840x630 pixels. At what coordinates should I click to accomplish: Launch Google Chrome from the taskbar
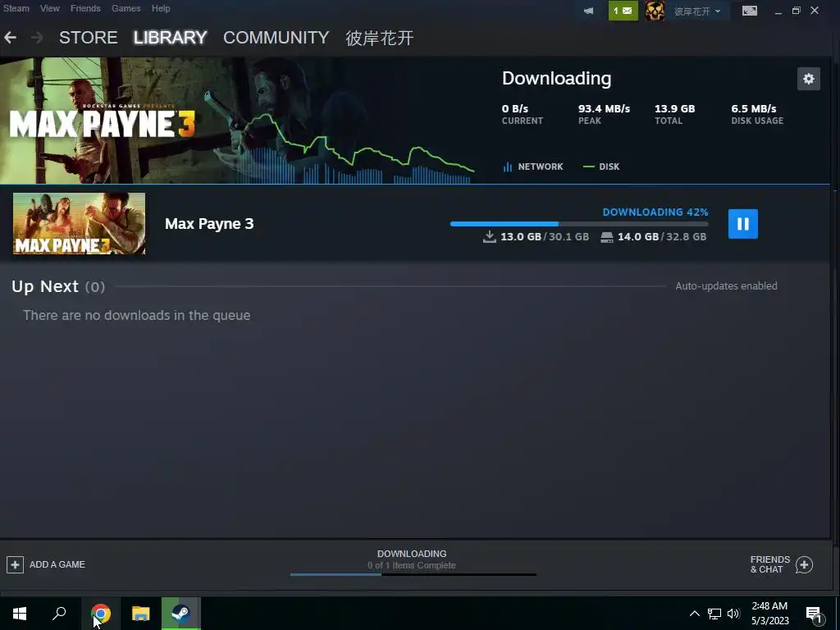[x=101, y=614]
